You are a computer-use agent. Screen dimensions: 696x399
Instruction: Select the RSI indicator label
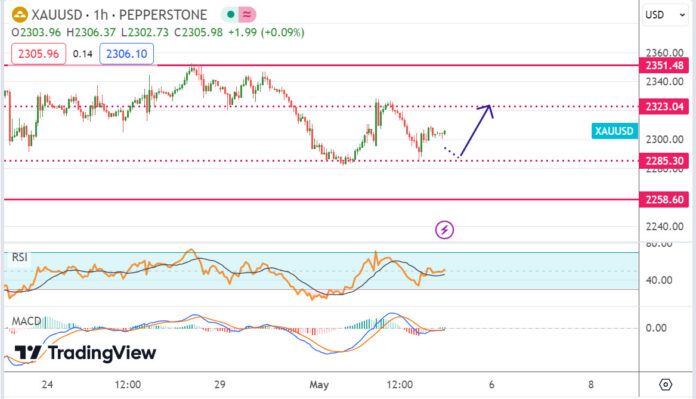[19, 257]
